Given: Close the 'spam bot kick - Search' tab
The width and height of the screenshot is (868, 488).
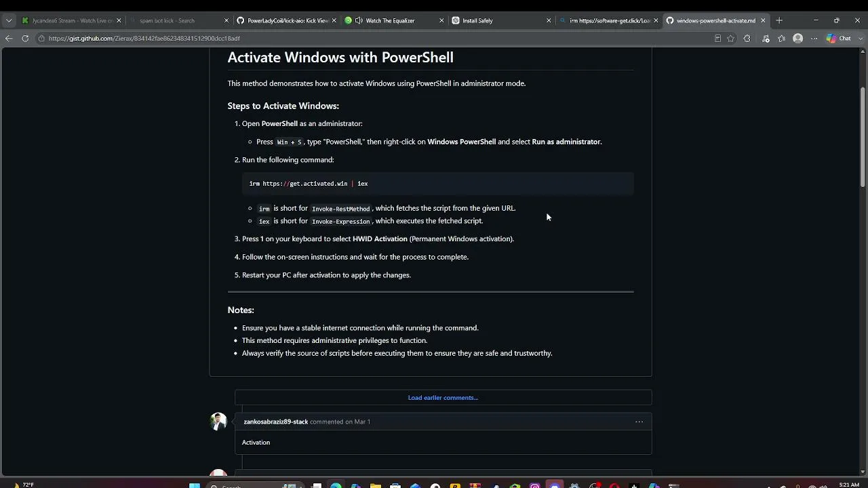Looking at the screenshot, I should (226, 20).
